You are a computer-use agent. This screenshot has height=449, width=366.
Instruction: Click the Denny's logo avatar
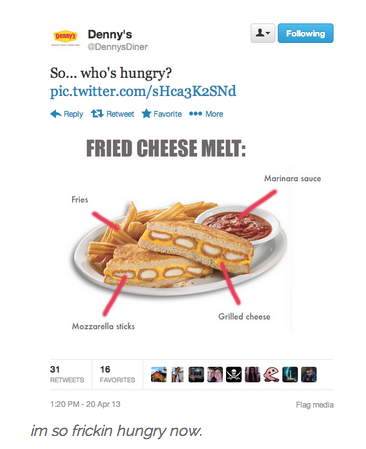click(x=66, y=39)
